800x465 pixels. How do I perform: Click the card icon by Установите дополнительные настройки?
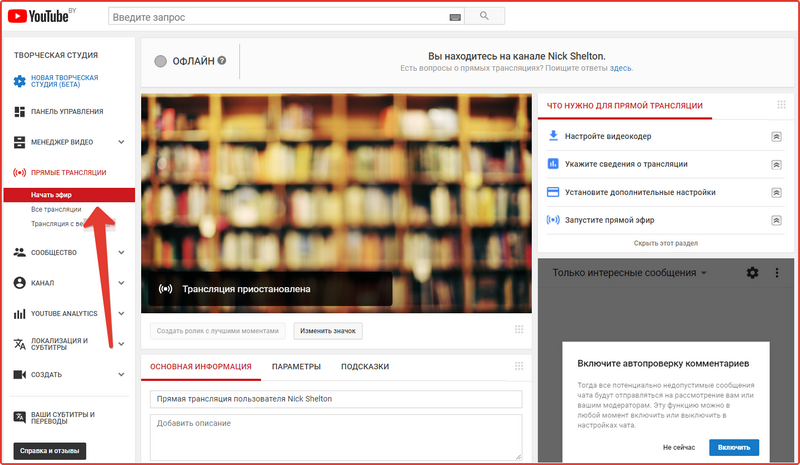click(x=553, y=192)
